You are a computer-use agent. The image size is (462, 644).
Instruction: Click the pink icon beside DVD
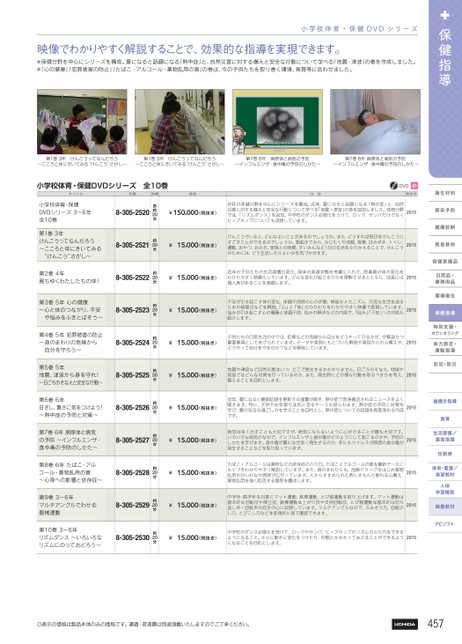point(414,186)
